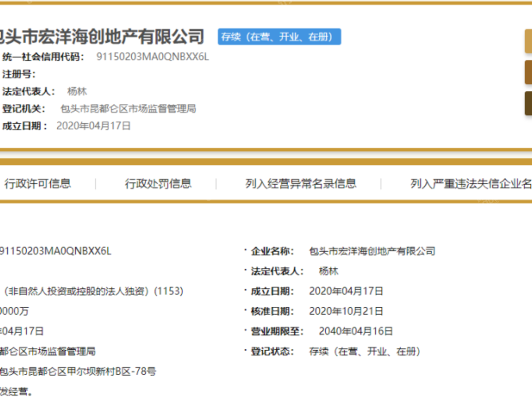This screenshot has width=532, height=399.
Task: Click company type text ending (1153)
Action: coord(92,291)
